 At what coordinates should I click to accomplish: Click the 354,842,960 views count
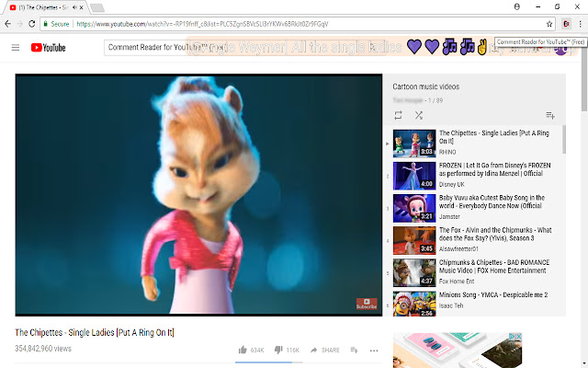click(43, 349)
